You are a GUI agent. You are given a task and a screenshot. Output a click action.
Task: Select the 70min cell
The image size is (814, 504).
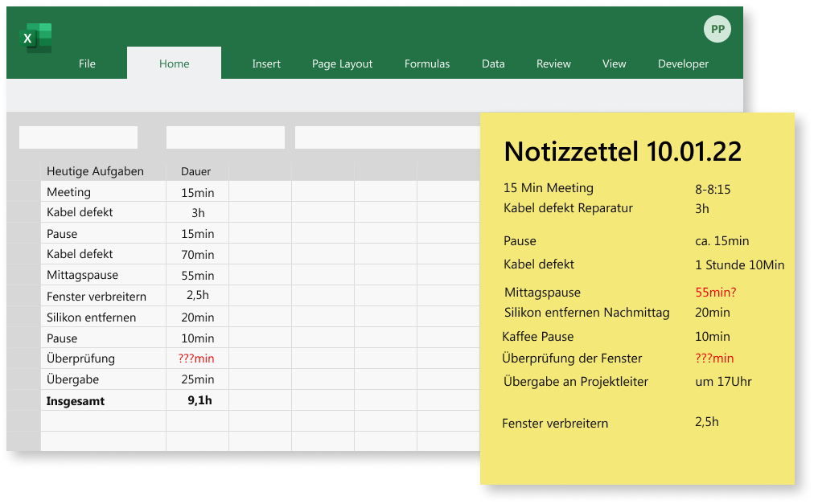click(x=197, y=254)
